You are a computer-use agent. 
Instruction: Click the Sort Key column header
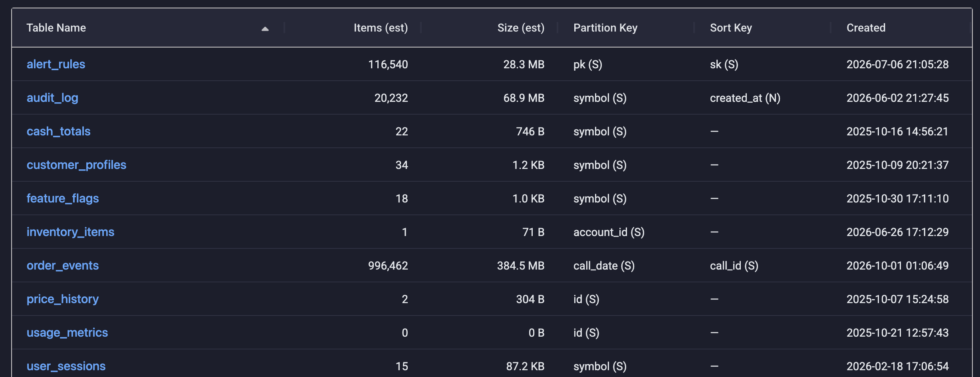coord(731,28)
